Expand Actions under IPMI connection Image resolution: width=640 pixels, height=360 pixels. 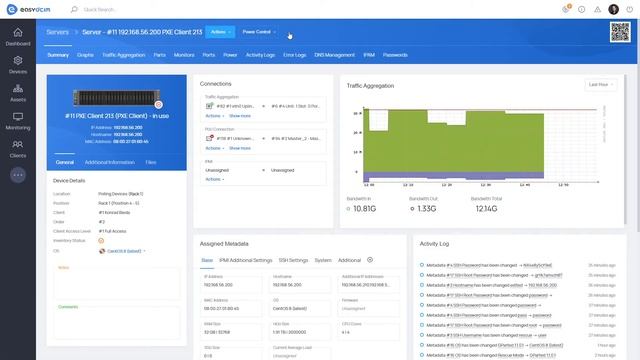214,179
